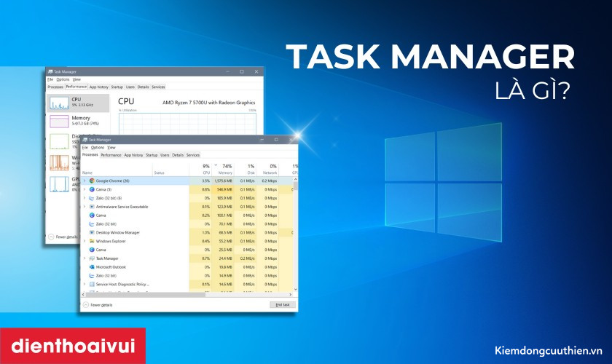Open Details tab in back window
The width and height of the screenshot is (612, 364).
click(144, 87)
